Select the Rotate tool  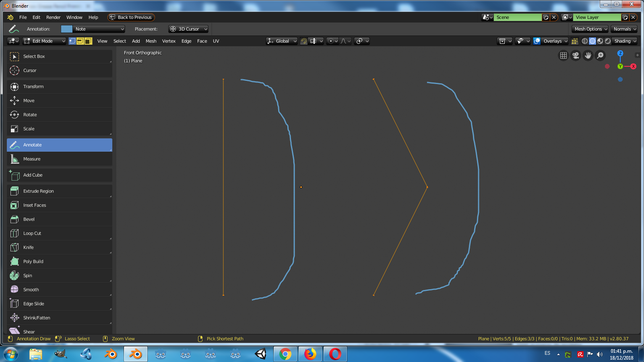coord(60,115)
